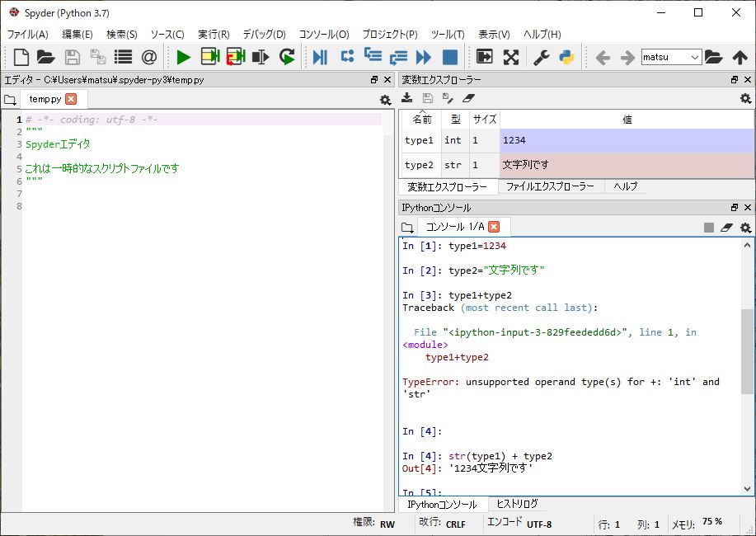
Task: Open editor options gear menu
Action: [385, 100]
